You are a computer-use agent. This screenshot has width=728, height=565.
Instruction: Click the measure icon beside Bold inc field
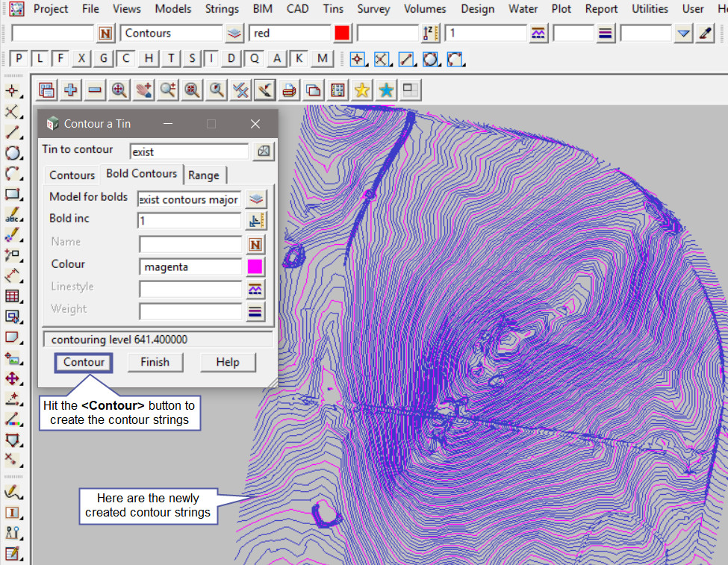255,221
